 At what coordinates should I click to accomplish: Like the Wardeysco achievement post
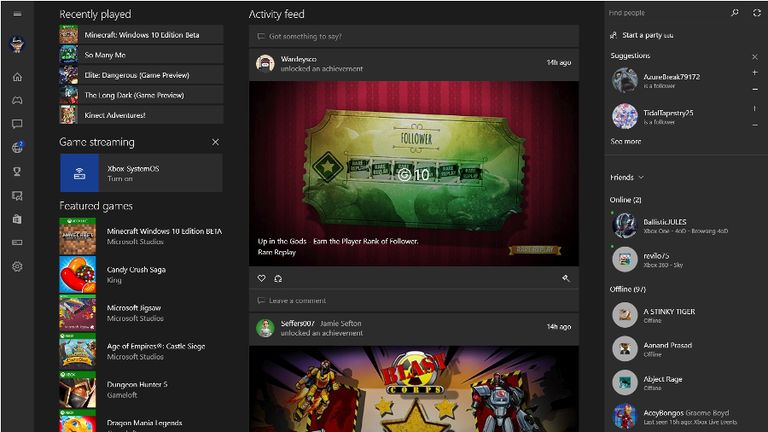tap(262, 278)
